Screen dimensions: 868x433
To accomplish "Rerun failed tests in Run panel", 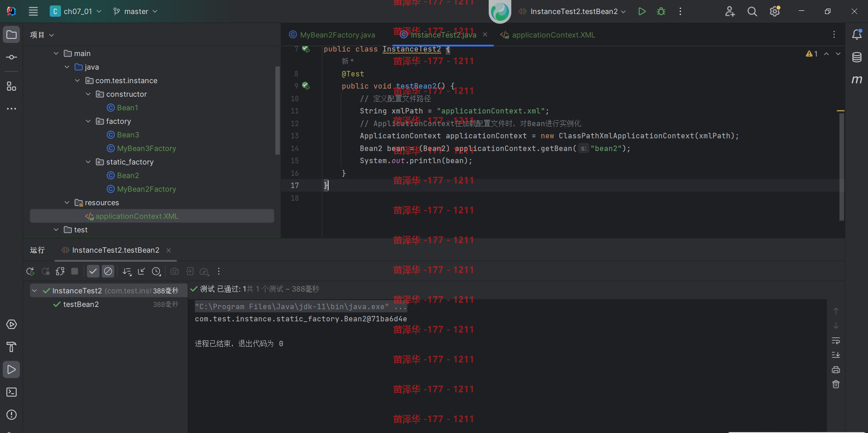I will pyautogui.click(x=46, y=271).
